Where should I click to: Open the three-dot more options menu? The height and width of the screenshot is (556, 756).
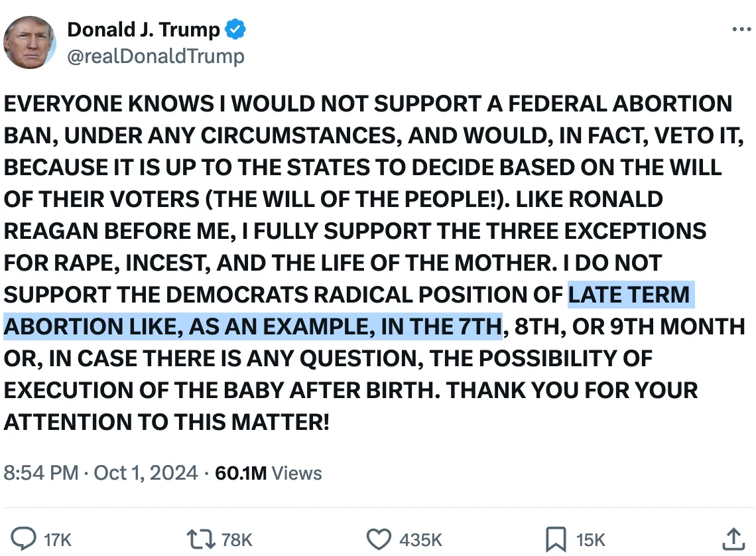pos(741,30)
